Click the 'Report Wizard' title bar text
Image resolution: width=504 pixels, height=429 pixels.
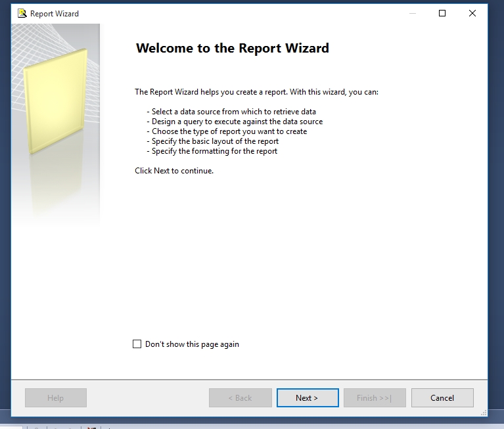point(55,14)
